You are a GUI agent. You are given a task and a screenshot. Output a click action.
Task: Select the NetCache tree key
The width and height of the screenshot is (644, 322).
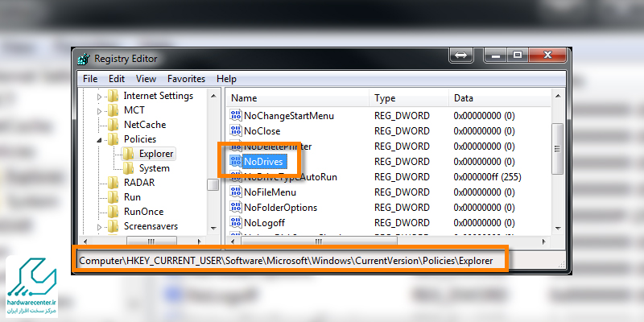(x=145, y=125)
